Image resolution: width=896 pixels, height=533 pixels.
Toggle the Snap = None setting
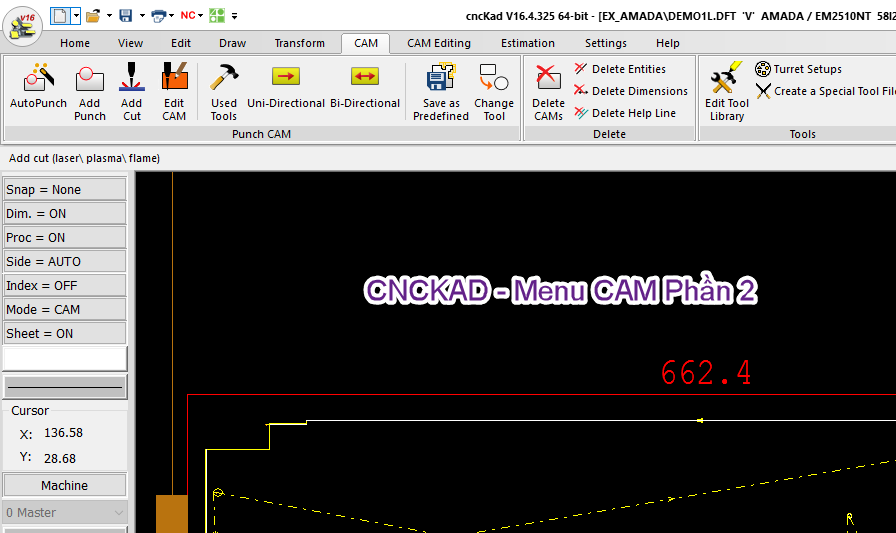[65, 189]
